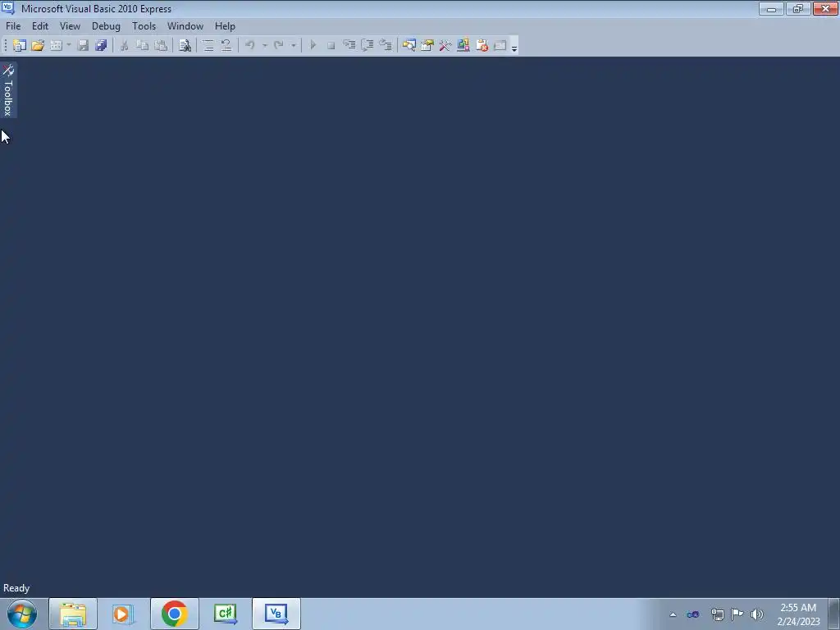Click the Copy icon in toolbar
The image size is (840, 630).
click(x=142, y=46)
